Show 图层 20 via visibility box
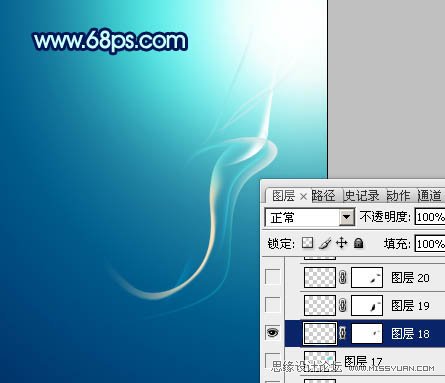 point(273,277)
